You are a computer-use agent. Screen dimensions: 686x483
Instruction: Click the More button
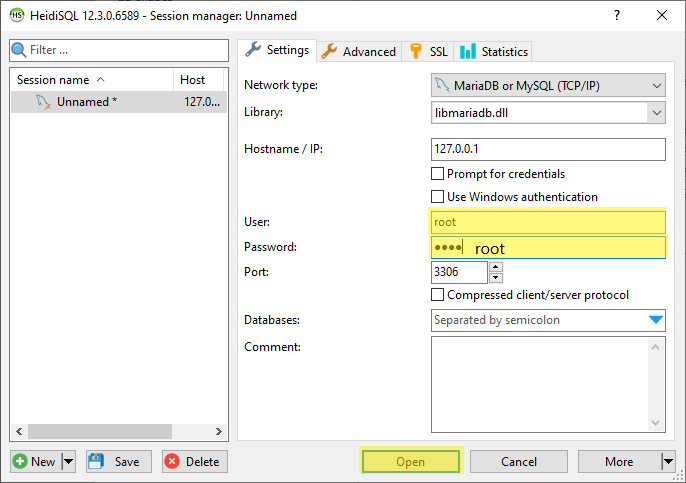tap(619, 461)
